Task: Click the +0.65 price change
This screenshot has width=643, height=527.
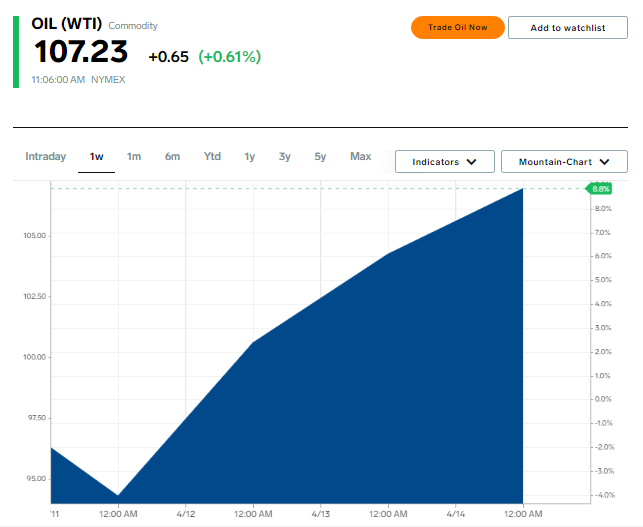Action: (x=169, y=57)
